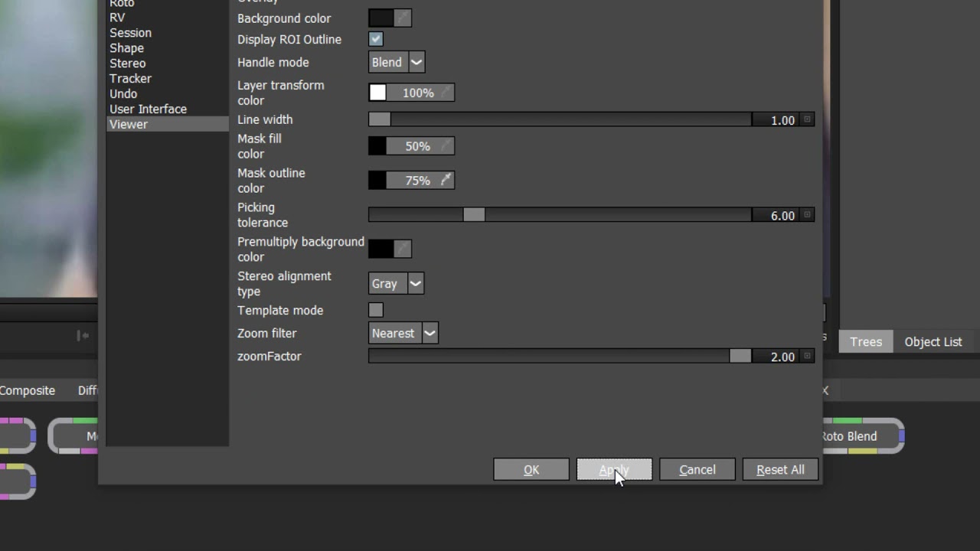Use the Layer transform color eyedropper
Screen dimensions: 980x551
pos(446,93)
